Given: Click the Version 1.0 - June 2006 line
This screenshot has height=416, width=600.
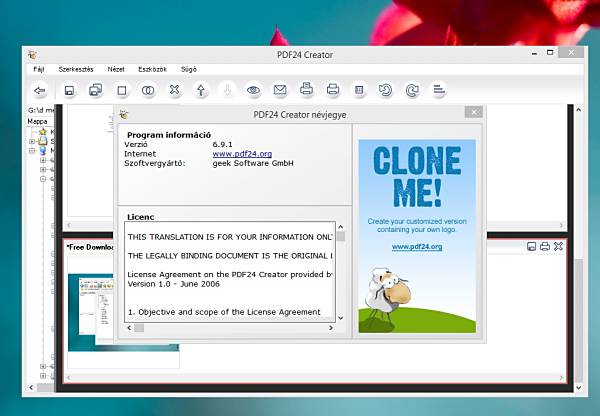Looking at the screenshot, I should tap(174, 284).
